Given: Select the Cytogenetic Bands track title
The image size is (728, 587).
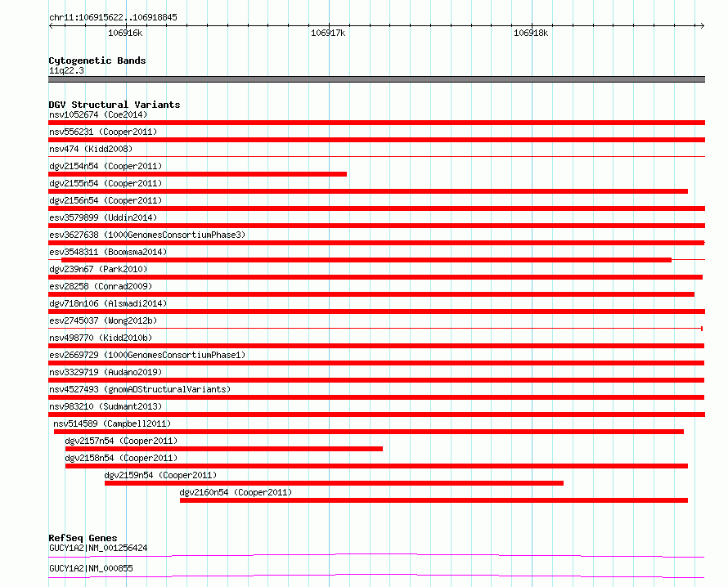Looking at the screenshot, I should point(97,60).
